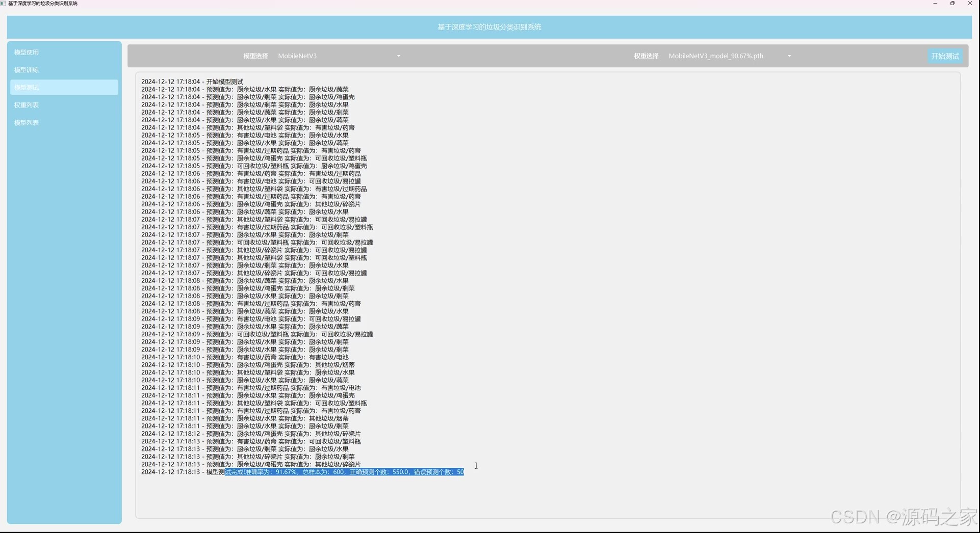Click log row predicting 厨余垃圾/鸡蛋壳 actual 其他垃圾/烟蒂

(248, 365)
